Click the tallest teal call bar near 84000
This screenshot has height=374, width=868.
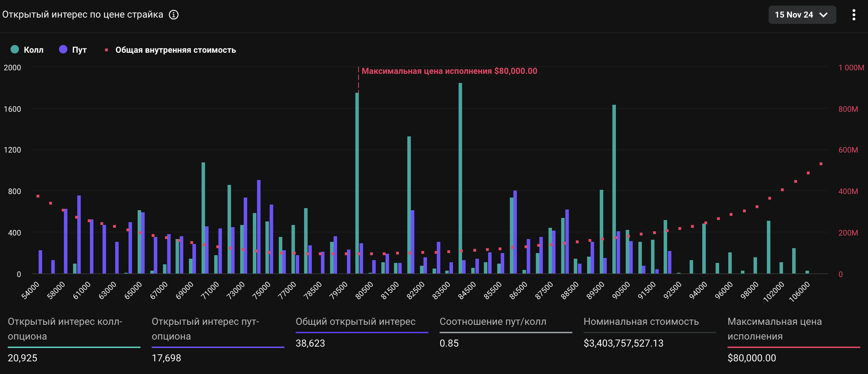(460, 176)
